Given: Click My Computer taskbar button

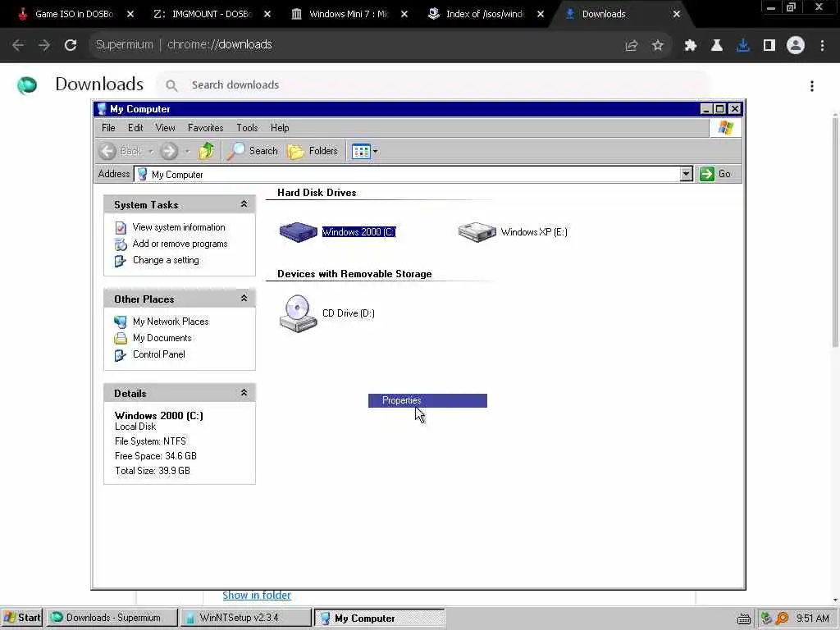Looking at the screenshot, I should (x=379, y=618).
